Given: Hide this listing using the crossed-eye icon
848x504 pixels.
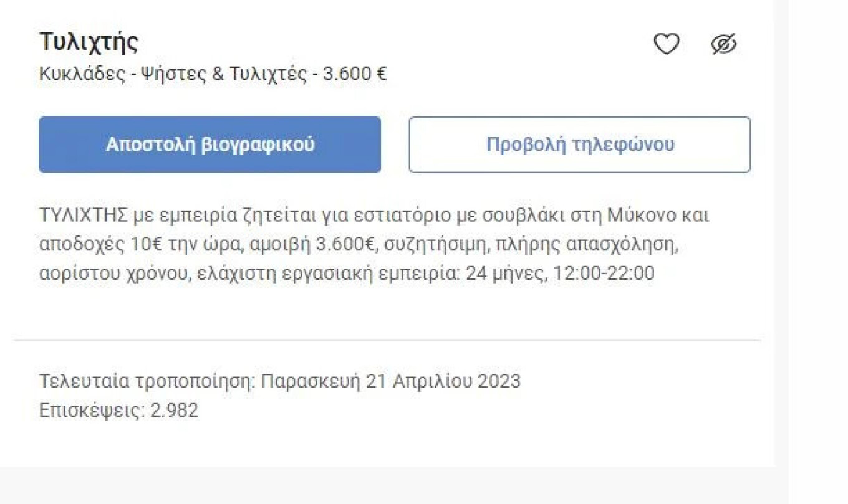Looking at the screenshot, I should (723, 44).
